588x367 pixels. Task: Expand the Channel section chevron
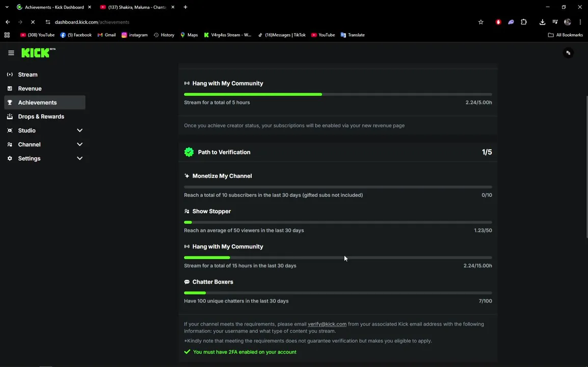[x=79, y=145]
